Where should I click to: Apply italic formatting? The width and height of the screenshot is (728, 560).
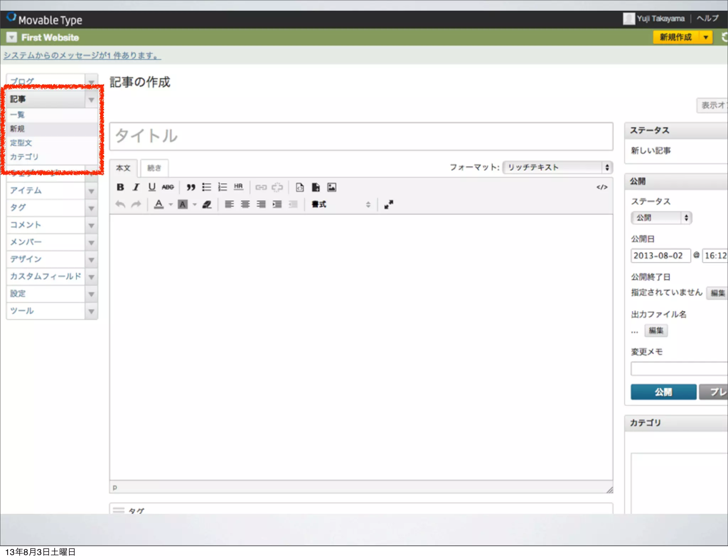[x=136, y=187]
